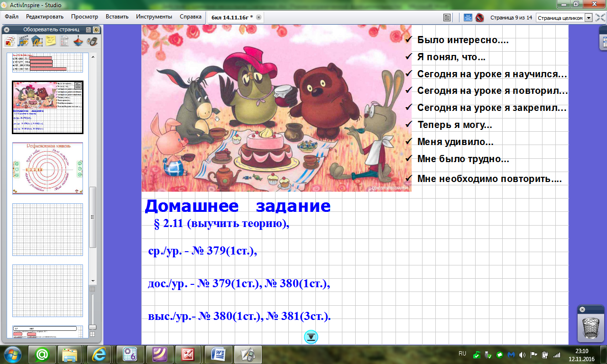The width and height of the screenshot is (607, 364).
Task: Click the RU language indicator
Action: click(x=462, y=354)
